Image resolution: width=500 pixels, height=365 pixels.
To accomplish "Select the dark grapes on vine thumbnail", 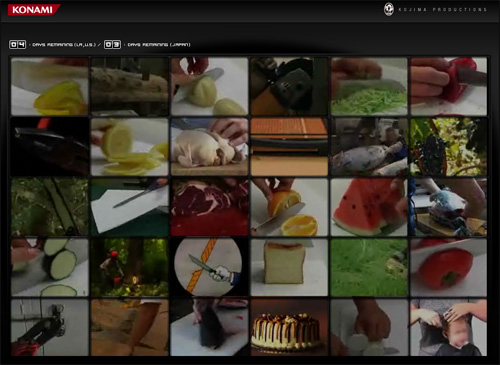I will coord(449,147).
